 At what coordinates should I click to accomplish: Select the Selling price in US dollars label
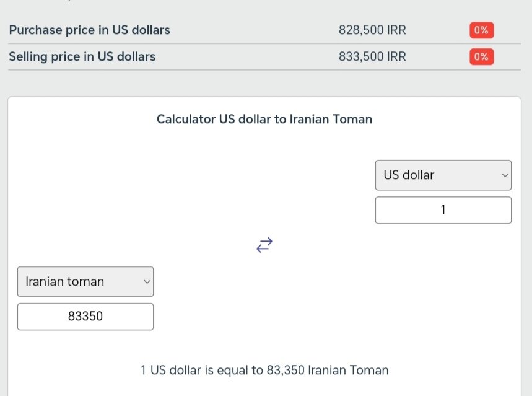(x=82, y=57)
